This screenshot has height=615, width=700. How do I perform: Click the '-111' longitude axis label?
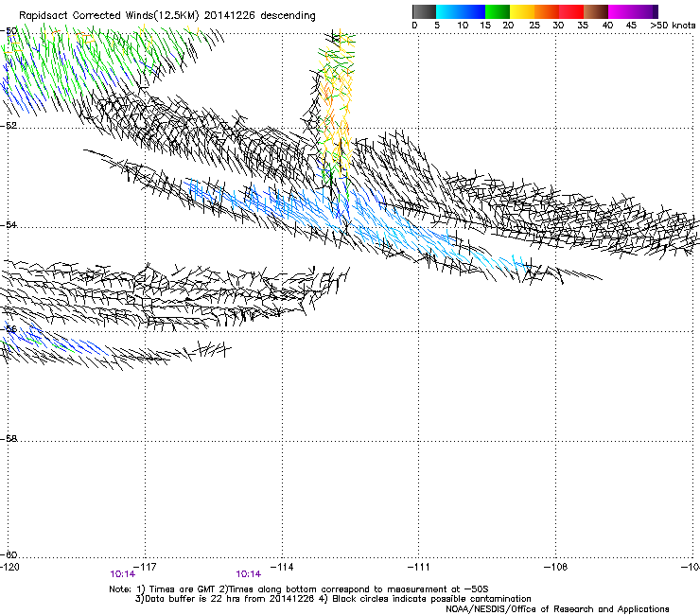[x=419, y=567]
